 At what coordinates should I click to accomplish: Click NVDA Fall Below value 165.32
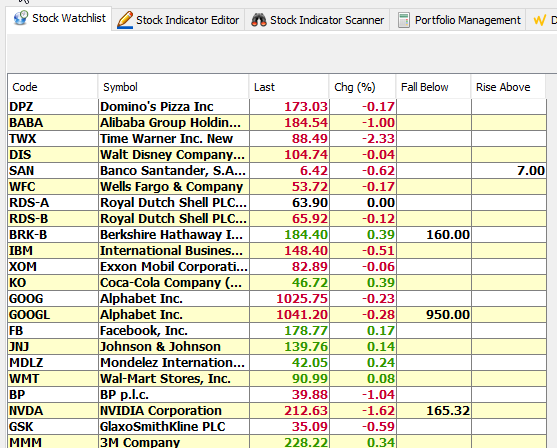[x=434, y=410]
